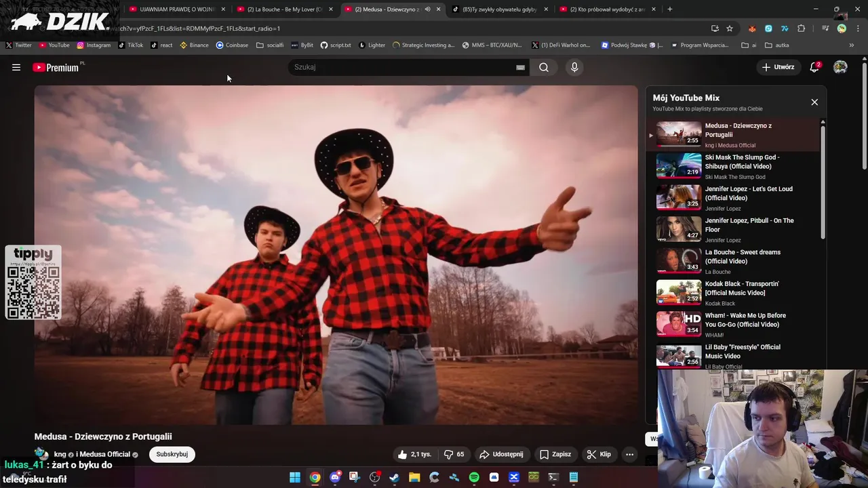Mute the Medusa tab audio icon
This screenshot has width=868, height=488.
coord(427,9)
